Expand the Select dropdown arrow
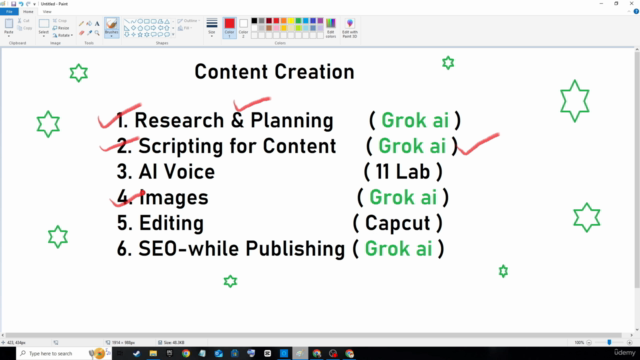Image resolution: width=640 pixels, height=360 pixels. (44, 36)
